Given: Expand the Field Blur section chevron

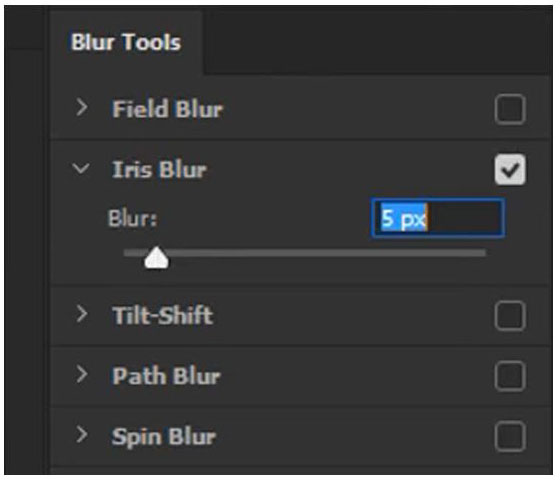Looking at the screenshot, I should click(82, 108).
